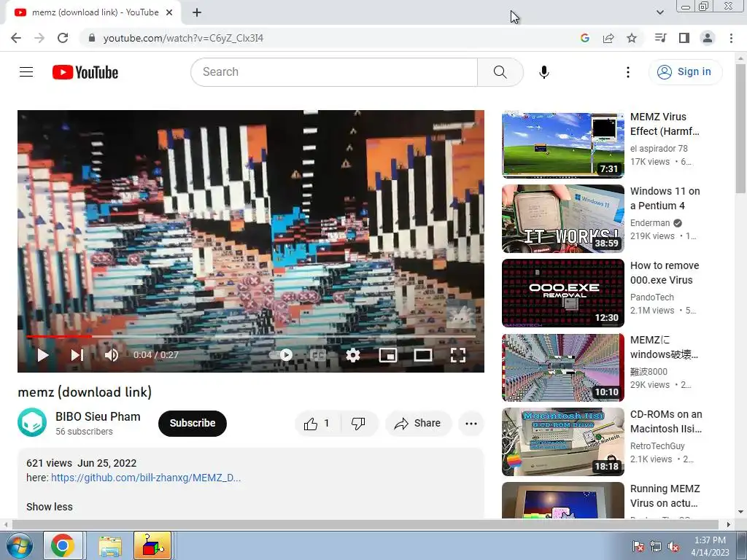Open media controls in Chrome toolbar
This screenshot has width=747, height=560.
661,38
